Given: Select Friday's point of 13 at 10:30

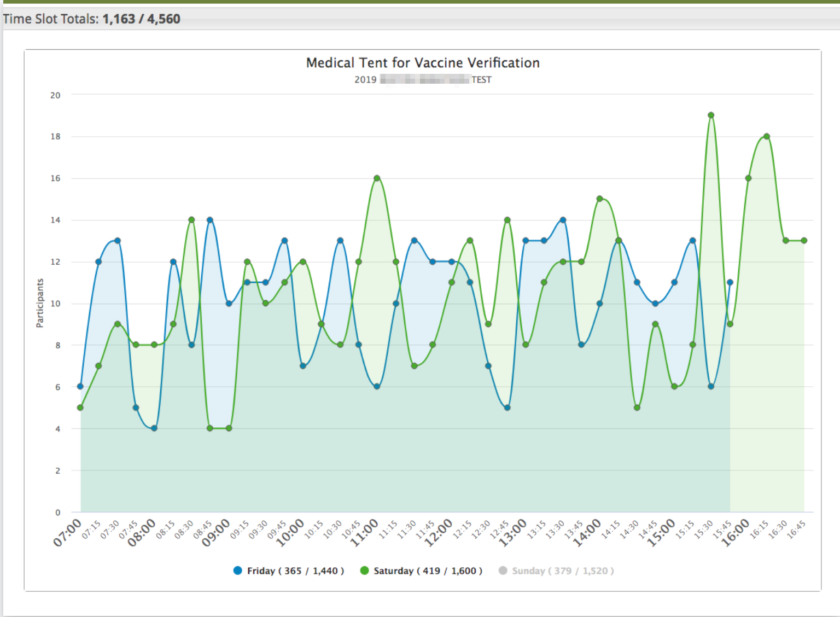Looking at the screenshot, I should (340, 241).
